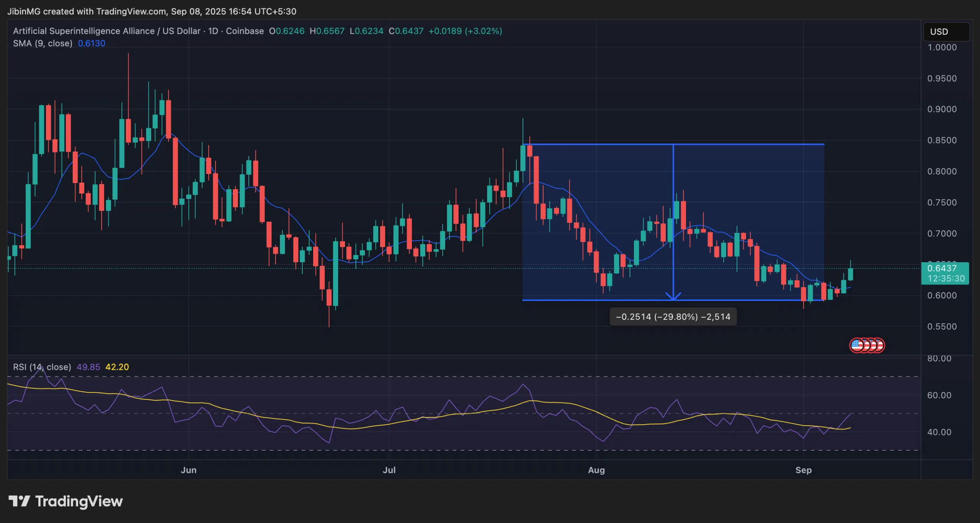Click the TradingView wordmark text
Viewport: 980px width, 523px height.
[x=79, y=501]
